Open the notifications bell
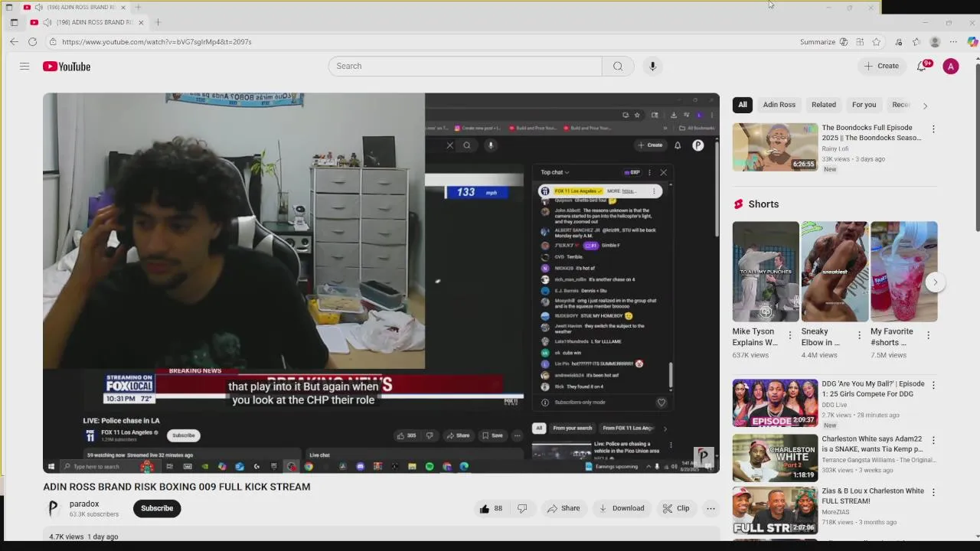The width and height of the screenshot is (980, 551). (922, 66)
